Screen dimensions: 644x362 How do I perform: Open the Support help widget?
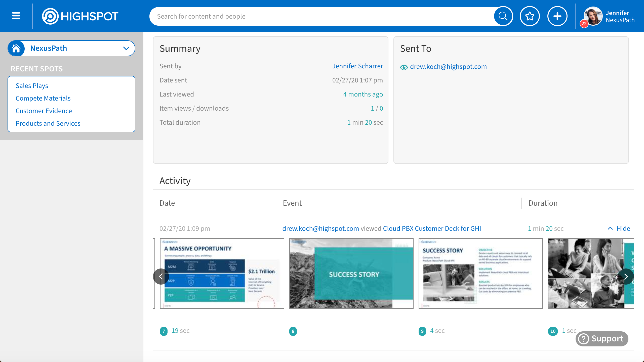point(602,339)
